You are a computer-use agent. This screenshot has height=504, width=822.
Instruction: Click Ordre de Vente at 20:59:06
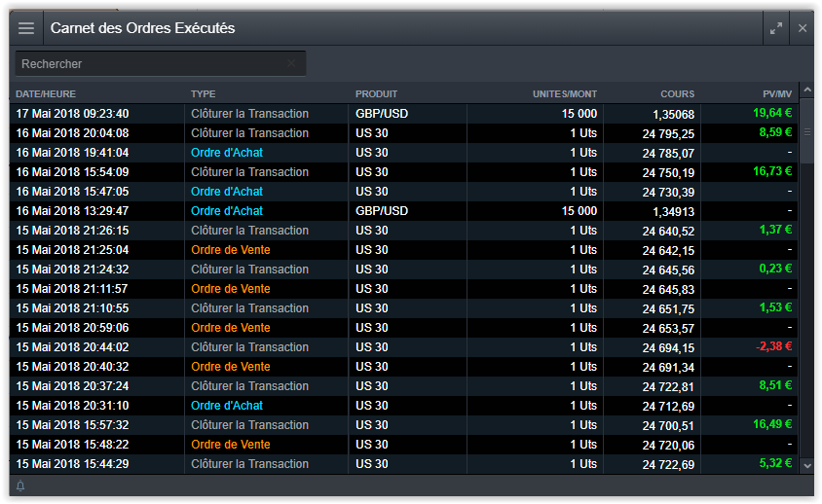point(230,328)
